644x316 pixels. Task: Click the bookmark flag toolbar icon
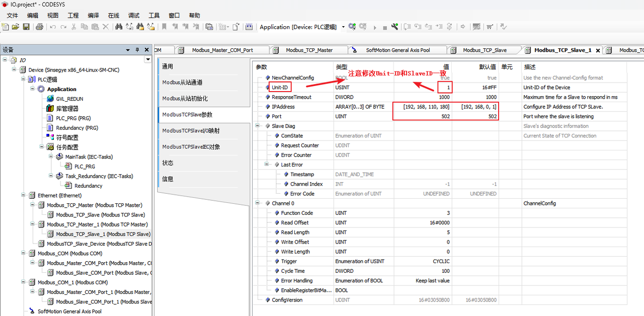pyautogui.click(x=164, y=27)
